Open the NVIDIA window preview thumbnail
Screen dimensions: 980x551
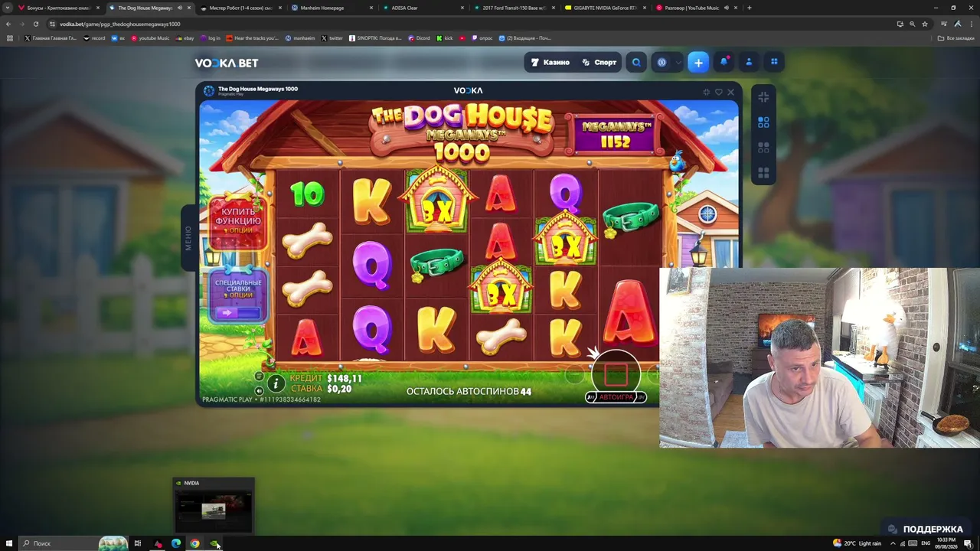pos(214,505)
